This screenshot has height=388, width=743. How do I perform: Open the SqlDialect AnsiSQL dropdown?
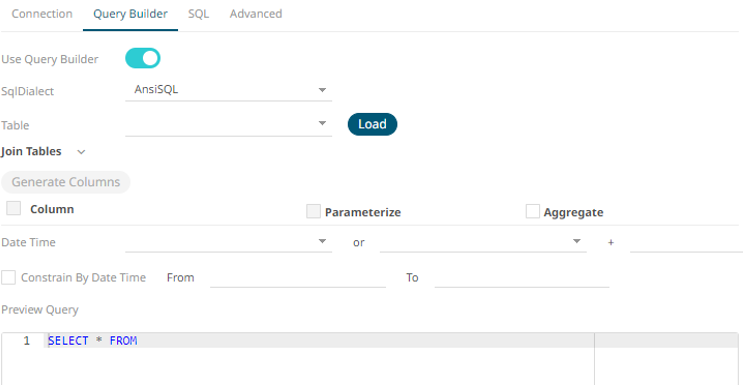click(228, 90)
